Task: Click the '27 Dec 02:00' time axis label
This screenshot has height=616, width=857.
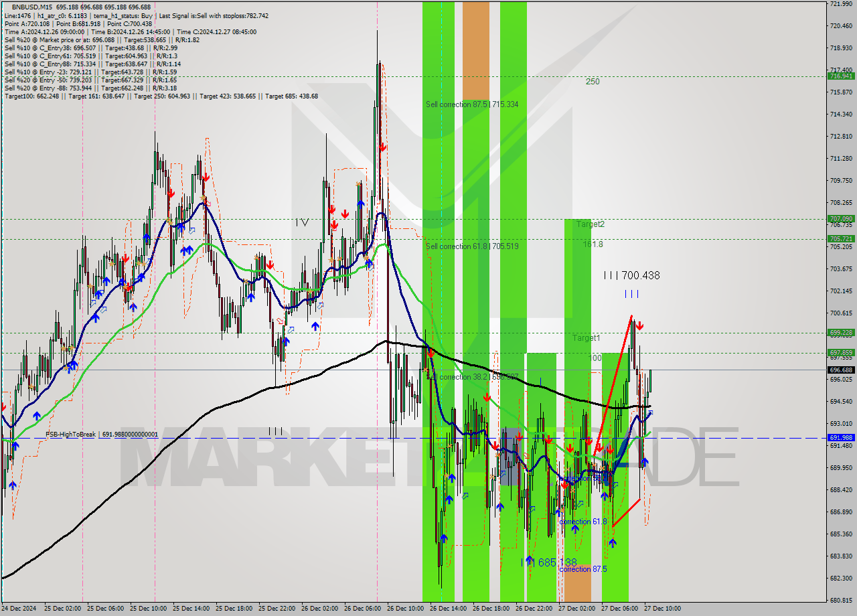Action: tap(576, 609)
